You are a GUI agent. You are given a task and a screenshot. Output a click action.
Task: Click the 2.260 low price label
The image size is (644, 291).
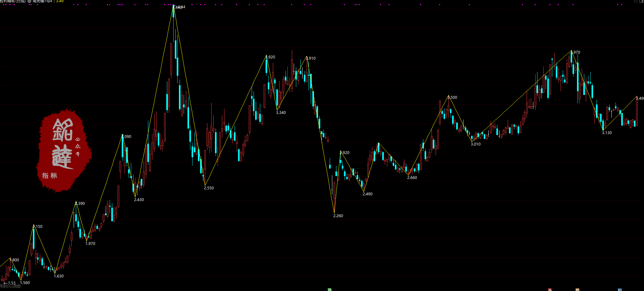338,216
